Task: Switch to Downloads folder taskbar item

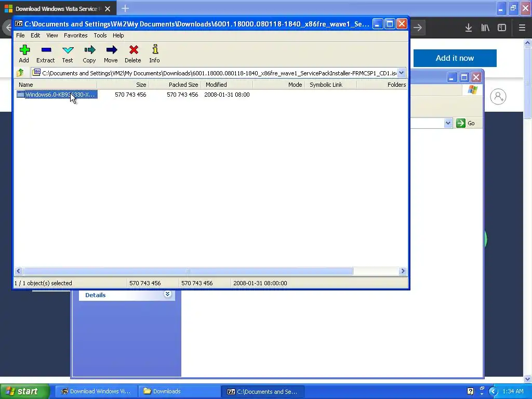Action: click(x=179, y=391)
